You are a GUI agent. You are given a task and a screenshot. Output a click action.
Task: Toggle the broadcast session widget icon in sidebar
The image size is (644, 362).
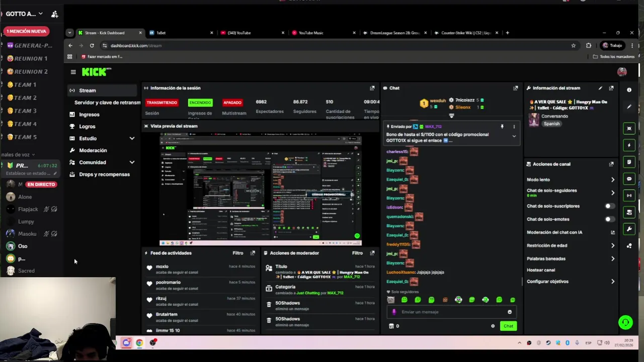(x=629, y=196)
